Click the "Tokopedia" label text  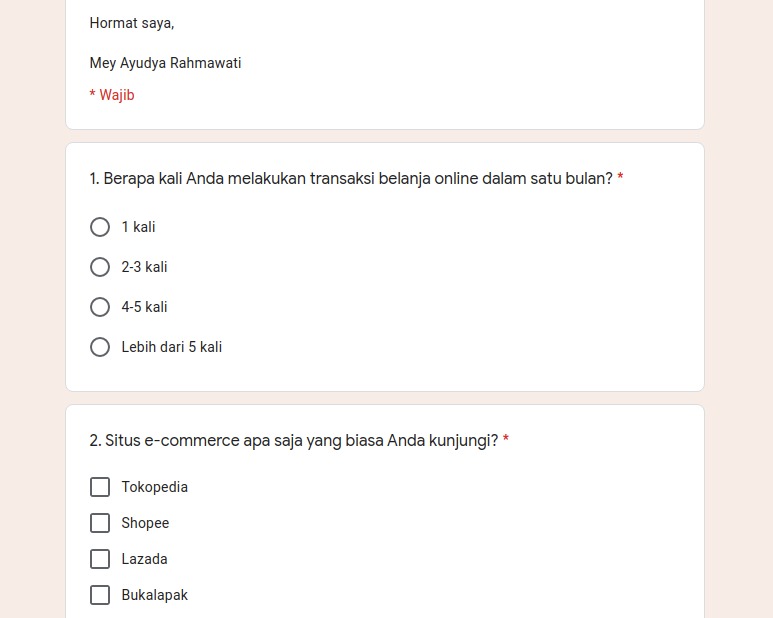pyautogui.click(x=155, y=487)
